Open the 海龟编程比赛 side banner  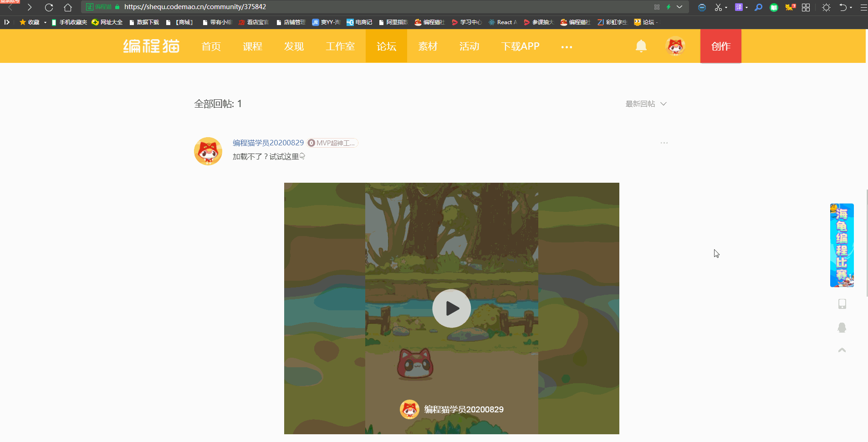point(842,245)
